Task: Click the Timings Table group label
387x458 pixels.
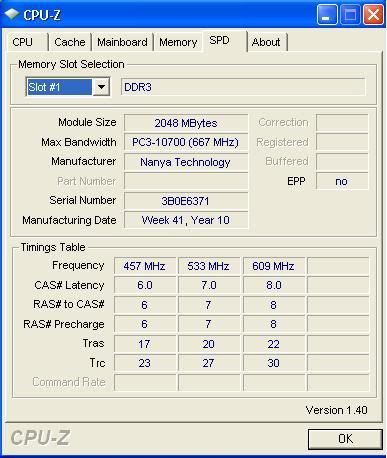Action: point(53,247)
